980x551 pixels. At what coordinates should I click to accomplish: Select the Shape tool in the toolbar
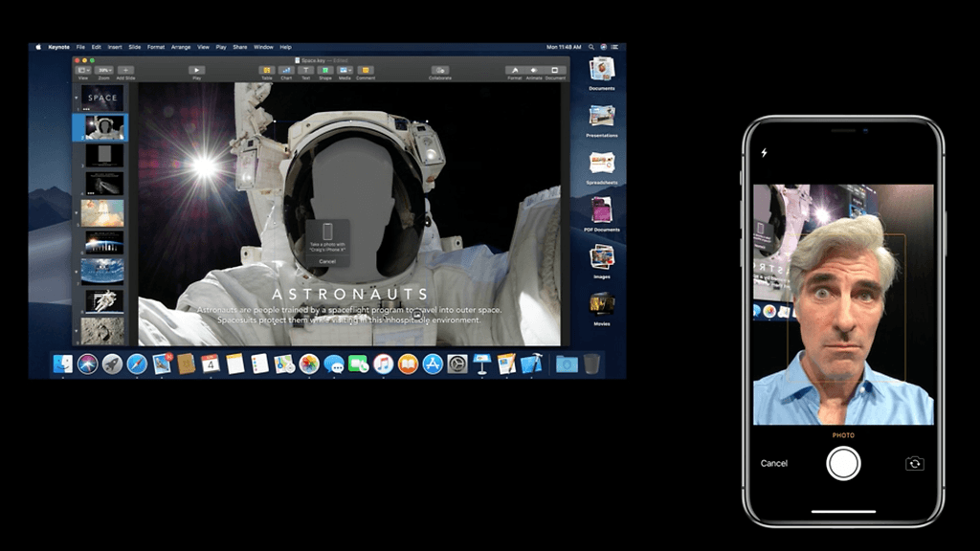[x=325, y=70]
